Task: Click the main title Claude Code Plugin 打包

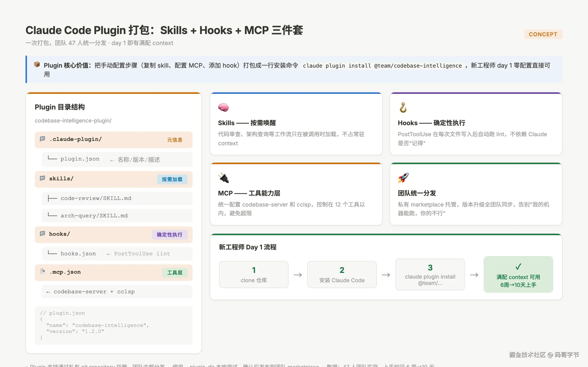Action: tap(164, 30)
